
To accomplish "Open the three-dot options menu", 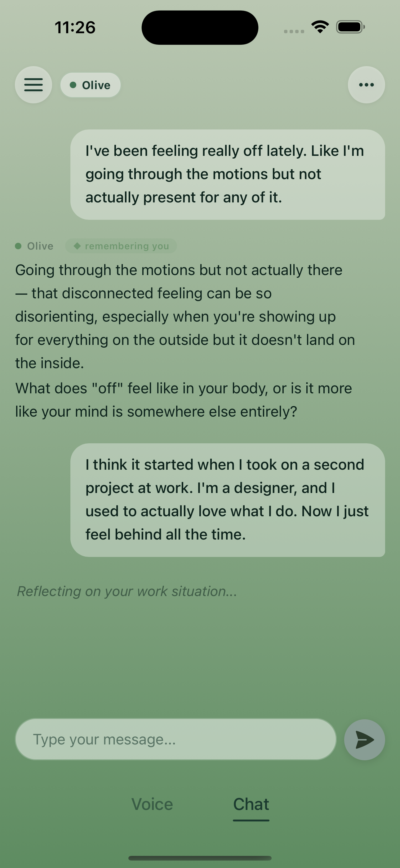I will pyautogui.click(x=366, y=85).
